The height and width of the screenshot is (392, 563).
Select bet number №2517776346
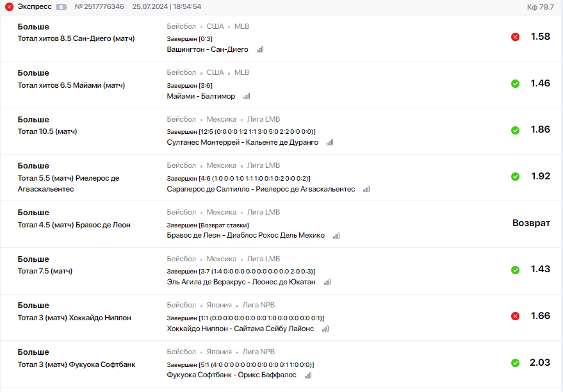tap(99, 7)
